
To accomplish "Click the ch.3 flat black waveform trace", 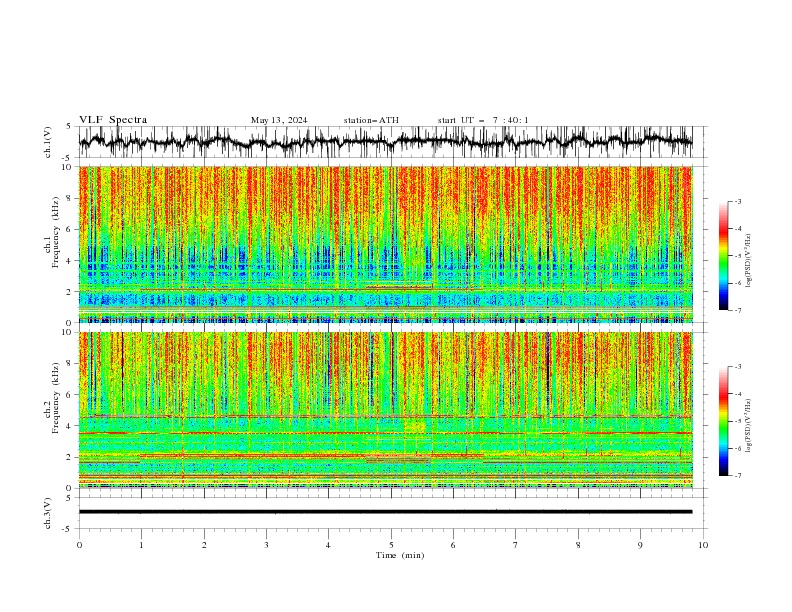I will pyautogui.click(x=386, y=512).
